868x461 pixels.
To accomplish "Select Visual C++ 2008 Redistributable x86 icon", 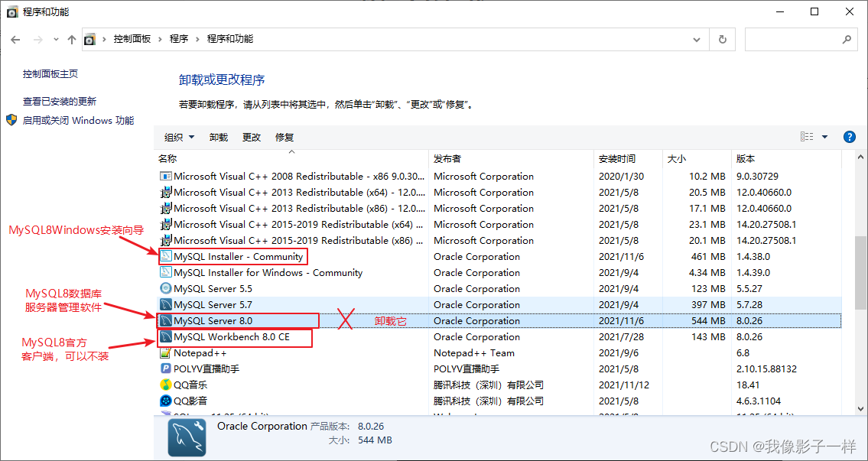I will coord(165,177).
